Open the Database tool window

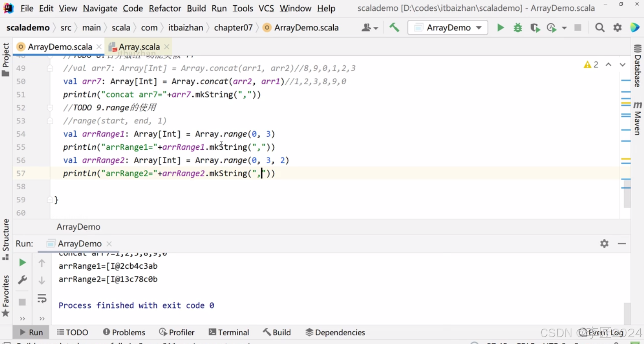click(637, 66)
